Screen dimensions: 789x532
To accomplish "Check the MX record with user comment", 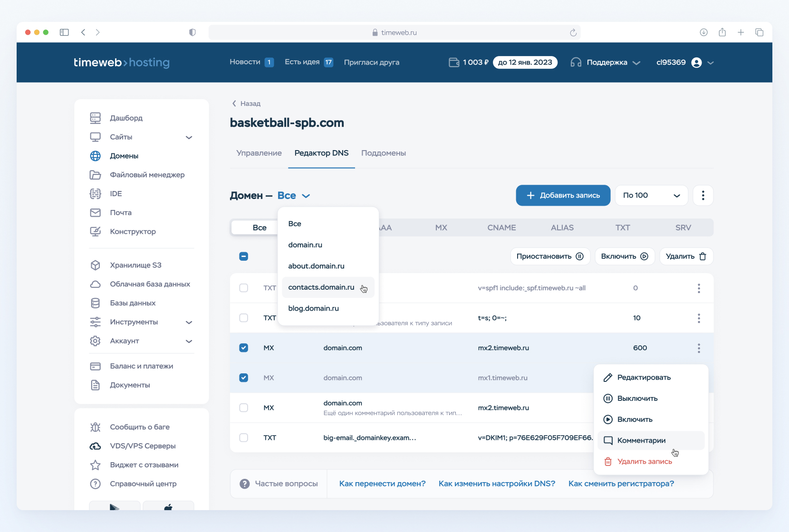I will click(x=244, y=408).
